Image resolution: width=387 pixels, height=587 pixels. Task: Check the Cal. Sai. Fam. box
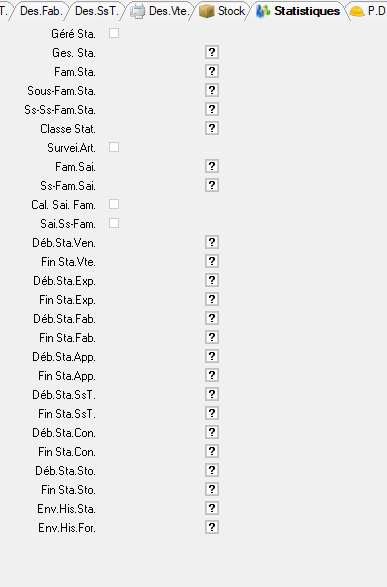[x=114, y=204]
